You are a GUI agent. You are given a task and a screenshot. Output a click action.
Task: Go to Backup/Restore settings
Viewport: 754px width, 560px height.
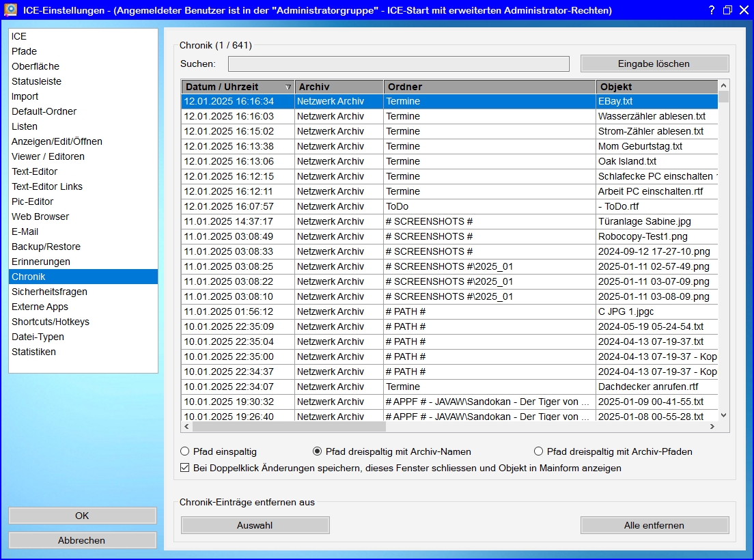83,247
